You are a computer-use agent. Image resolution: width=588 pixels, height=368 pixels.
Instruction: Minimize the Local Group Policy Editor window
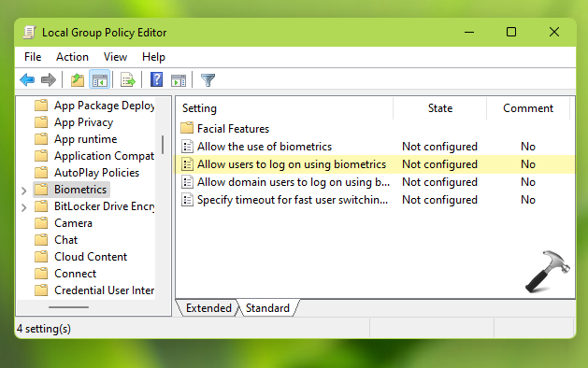pyautogui.click(x=469, y=33)
